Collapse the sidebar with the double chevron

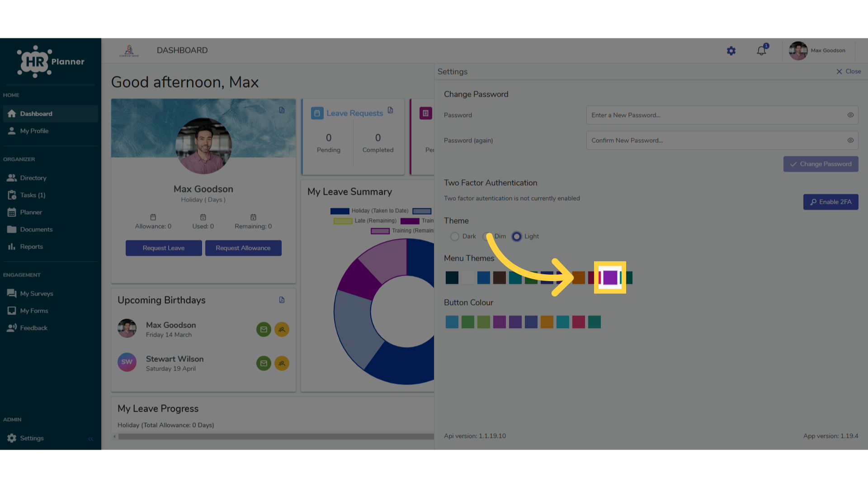tap(90, 439)
